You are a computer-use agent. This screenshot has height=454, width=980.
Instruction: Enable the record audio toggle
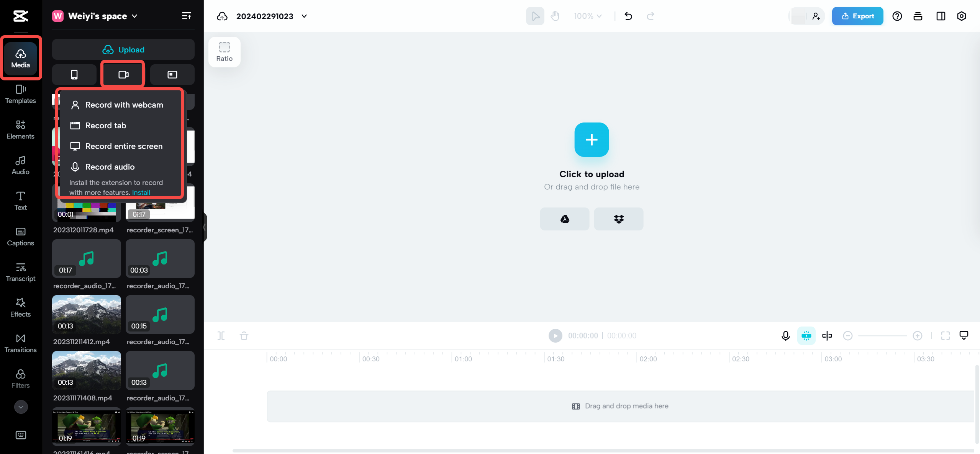click(x=109, y=167)
